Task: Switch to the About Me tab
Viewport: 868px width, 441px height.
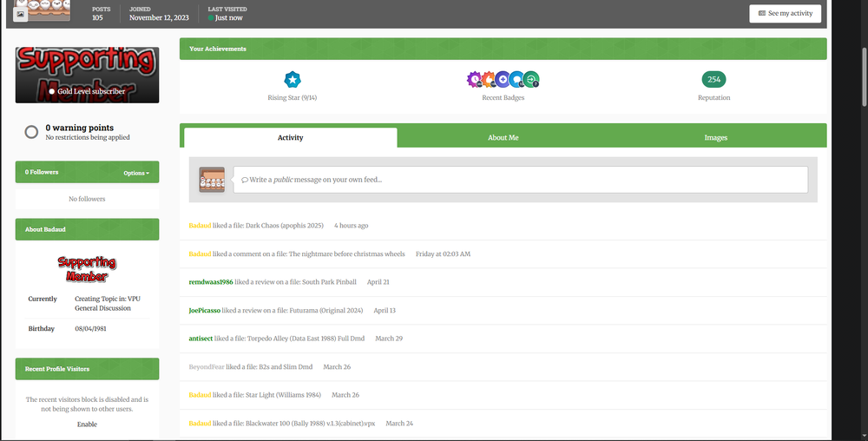Action: click(x=503, y=138)
